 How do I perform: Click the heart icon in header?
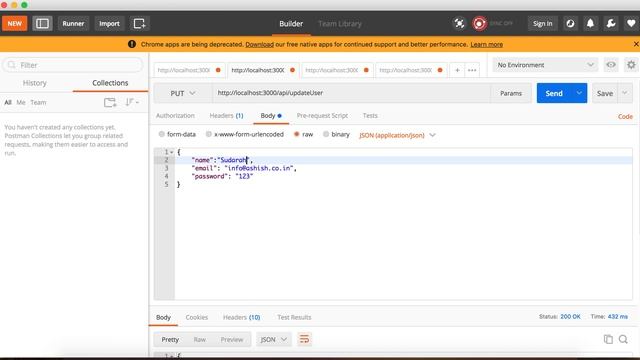coord(631,23)
